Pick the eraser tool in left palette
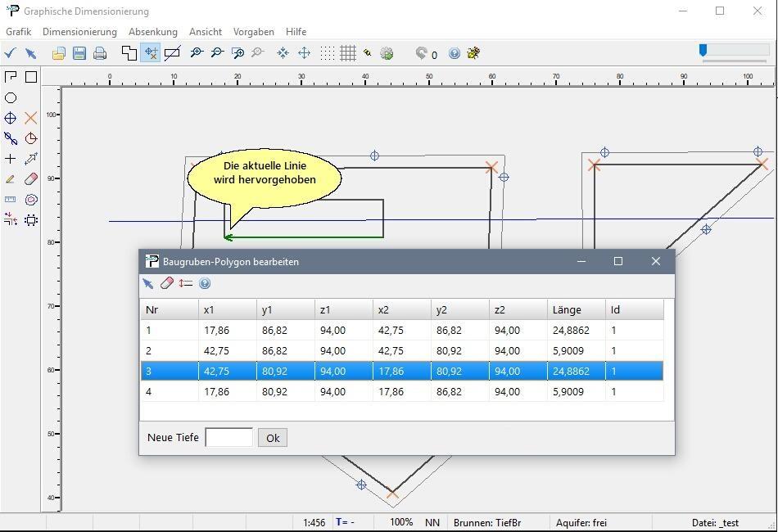The height and width of the screenshot is (532, 778). click(31, 179)
